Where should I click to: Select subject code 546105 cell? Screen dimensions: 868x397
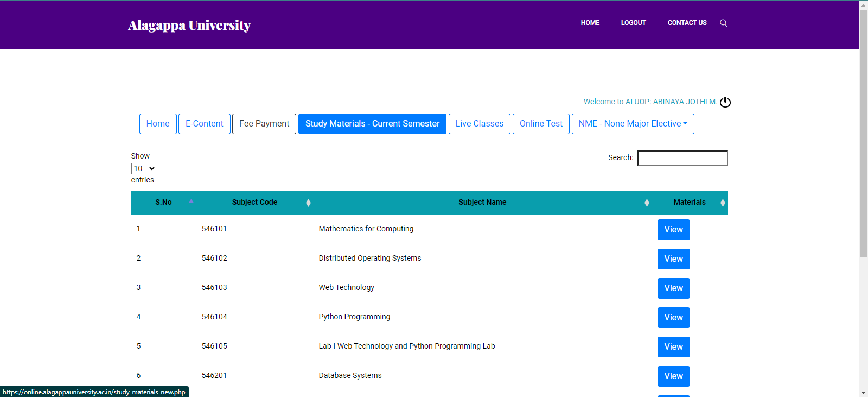tap(214, 346)
